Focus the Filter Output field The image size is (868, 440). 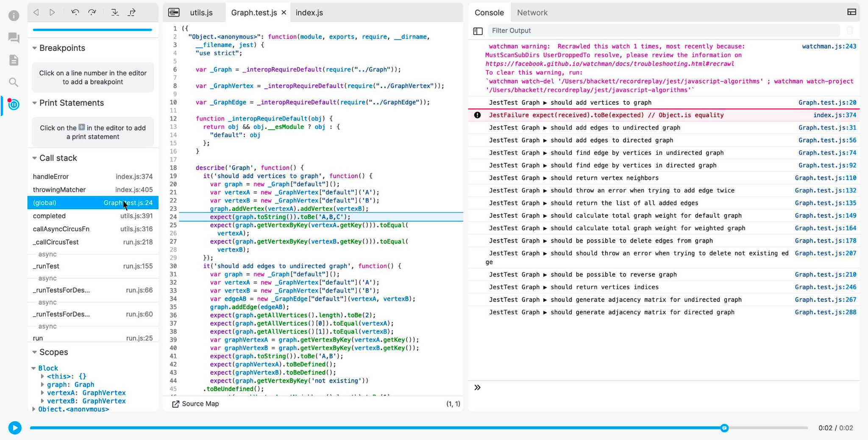pos(664,31)
